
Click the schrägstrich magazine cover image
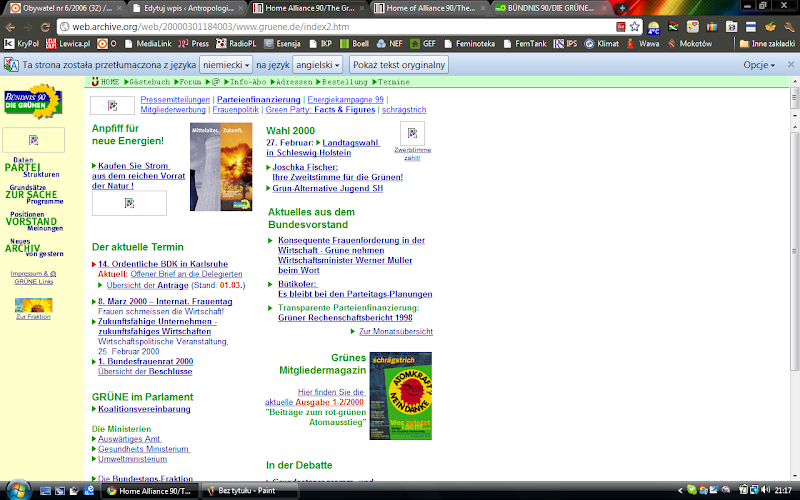click(x=401, y=396)
